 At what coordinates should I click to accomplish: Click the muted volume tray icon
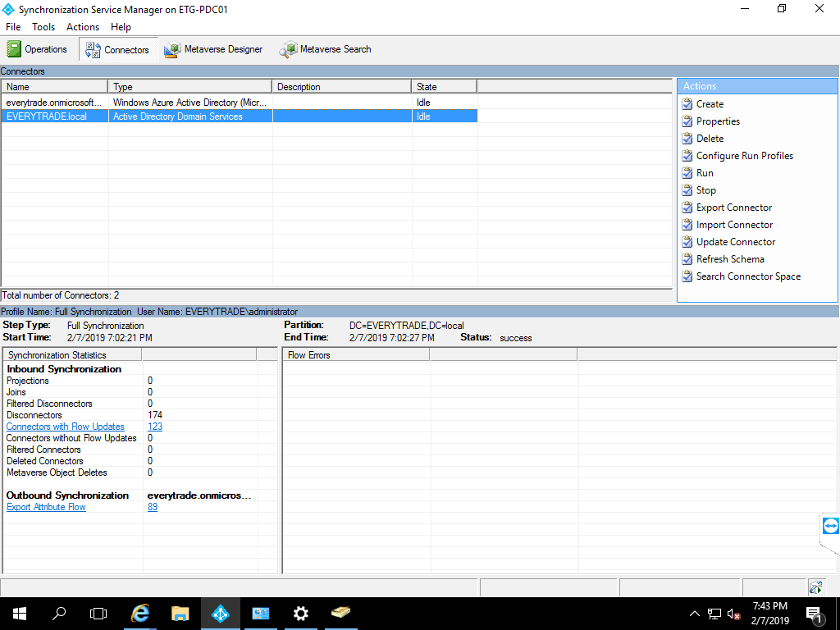click(733, 614)
